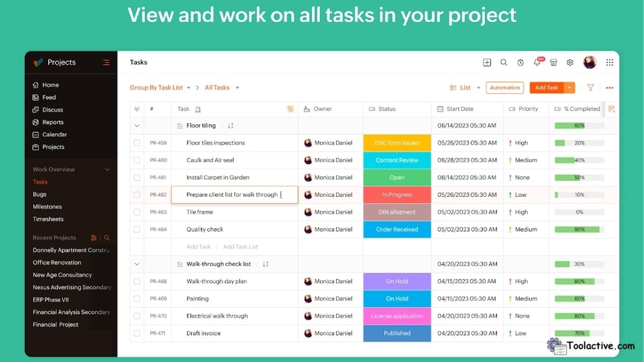Click the Quality check progress bar
This screenshot has height=362, width=644.
[x=580, y=229]
